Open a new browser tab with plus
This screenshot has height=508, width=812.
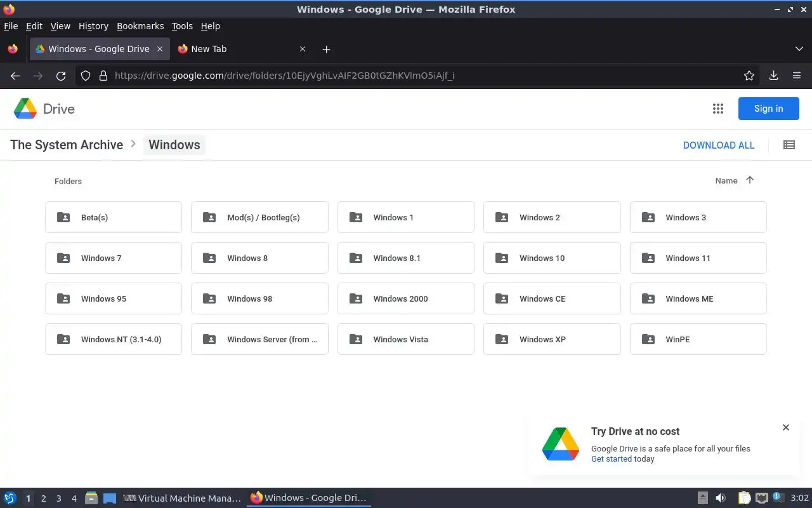coord(326,49)
